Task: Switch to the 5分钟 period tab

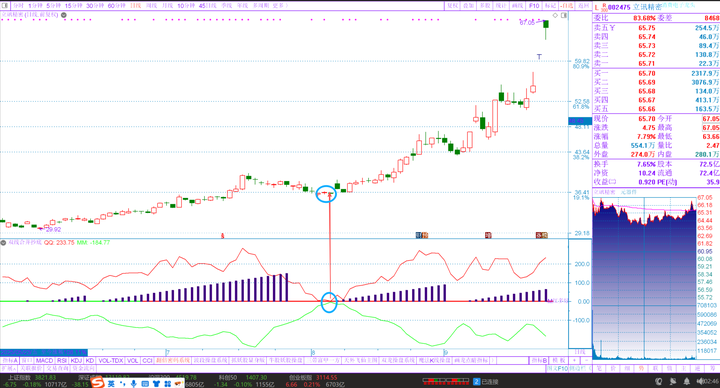Action: pos(54,6)
